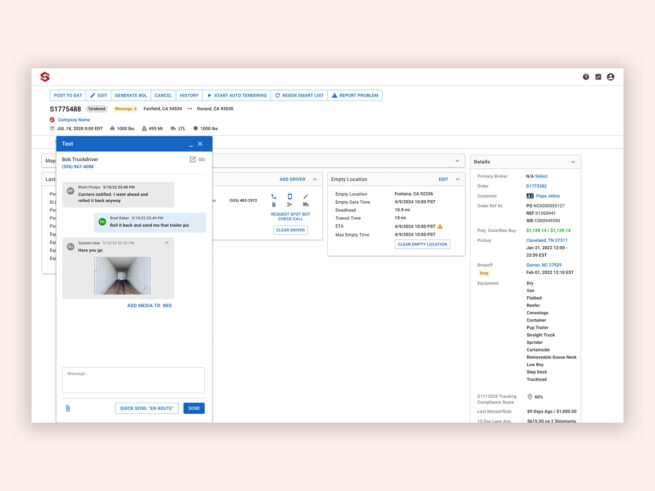Click the location pin icon near 60% compliance score
The image size is (655, 491).
pos(529,397)
